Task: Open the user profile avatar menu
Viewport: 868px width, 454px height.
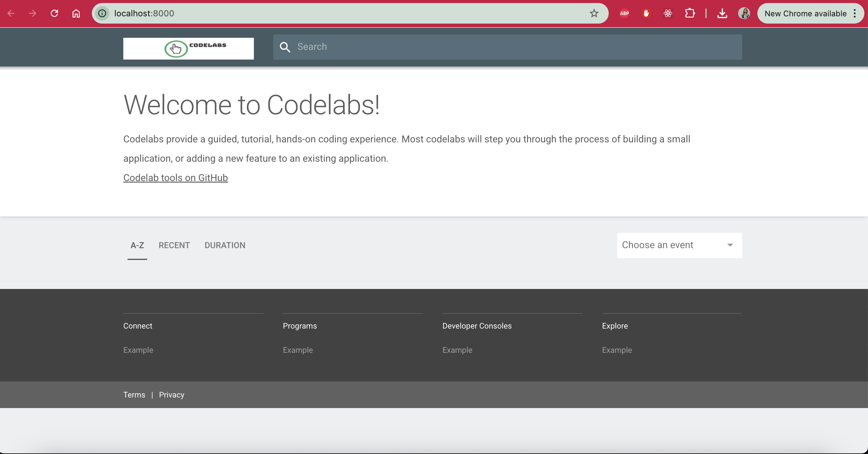Action: [x=744, y=14]
